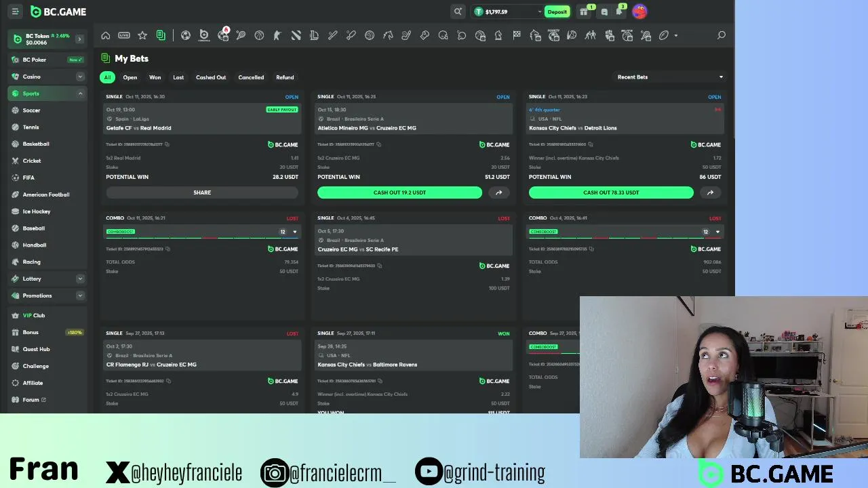Open the chat icon in header

coord(604,12)
